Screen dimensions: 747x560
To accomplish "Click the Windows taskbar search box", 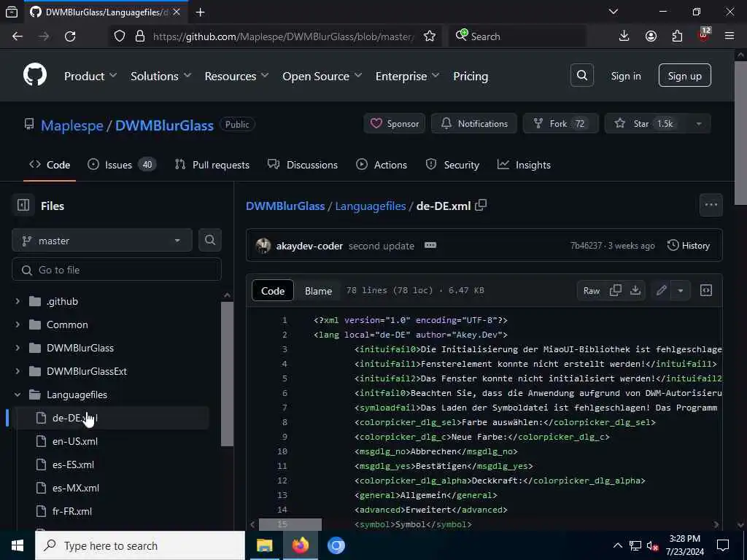I will [140, 545].
